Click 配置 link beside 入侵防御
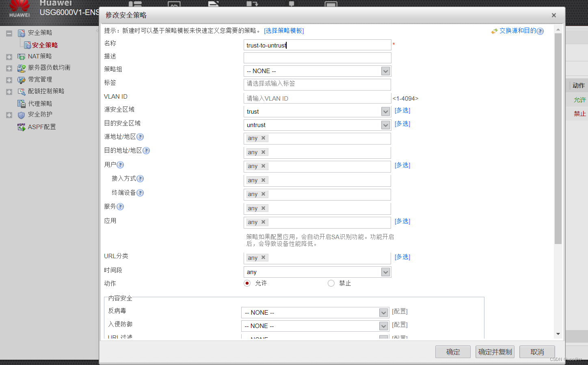Image resolution: width=588 pixels, height=365 pixels. click(x=400, y=325)
